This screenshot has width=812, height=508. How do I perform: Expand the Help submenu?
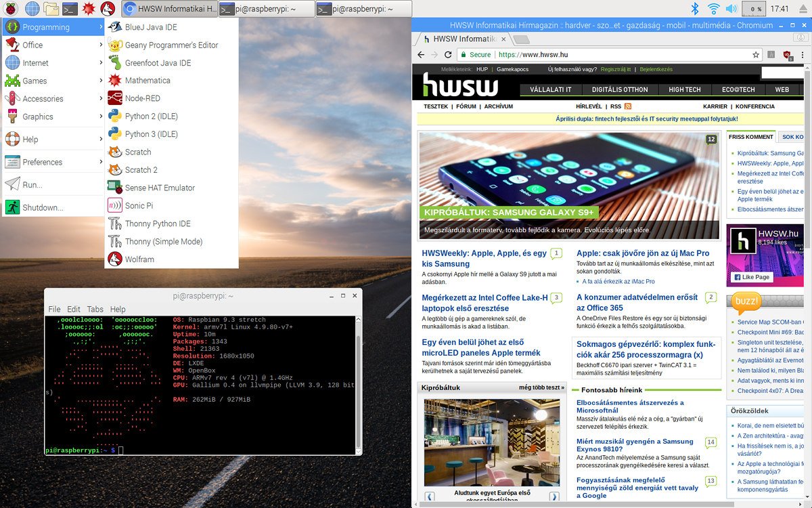point(53,139)
